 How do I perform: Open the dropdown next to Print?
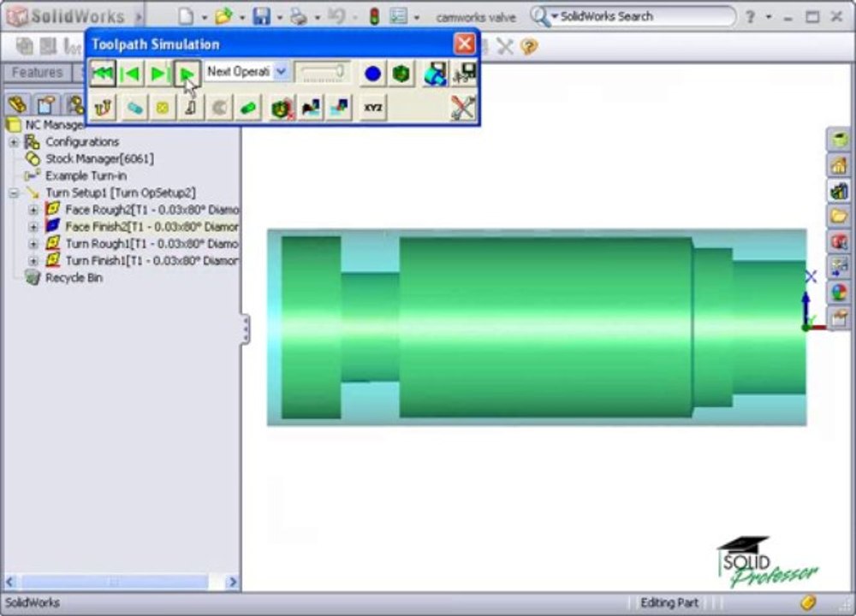click(318, 17)
